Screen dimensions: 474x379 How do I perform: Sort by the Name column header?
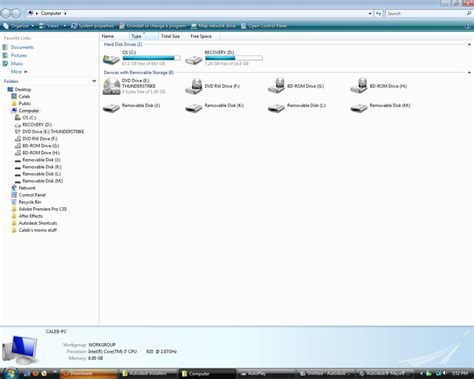114,36
